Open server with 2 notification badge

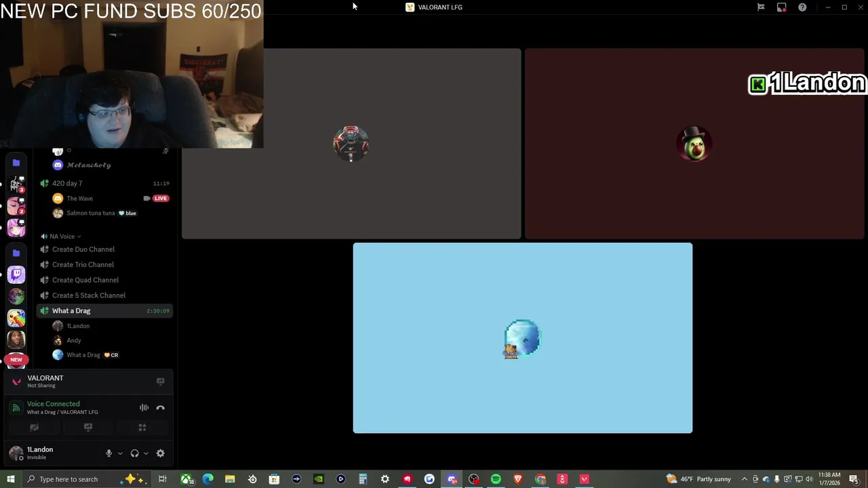pos(16,206)
